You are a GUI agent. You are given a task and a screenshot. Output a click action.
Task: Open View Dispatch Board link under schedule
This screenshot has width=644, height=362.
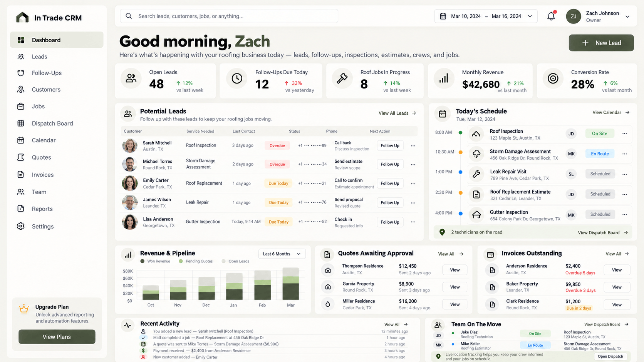tap(603, 233)
